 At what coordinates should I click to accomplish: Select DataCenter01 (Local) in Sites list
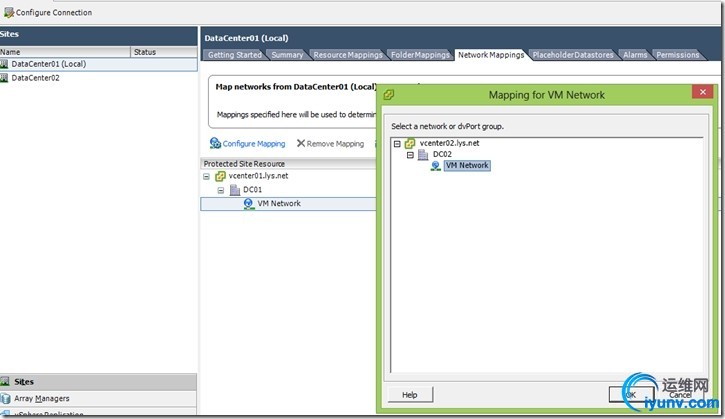click(98, 64)
